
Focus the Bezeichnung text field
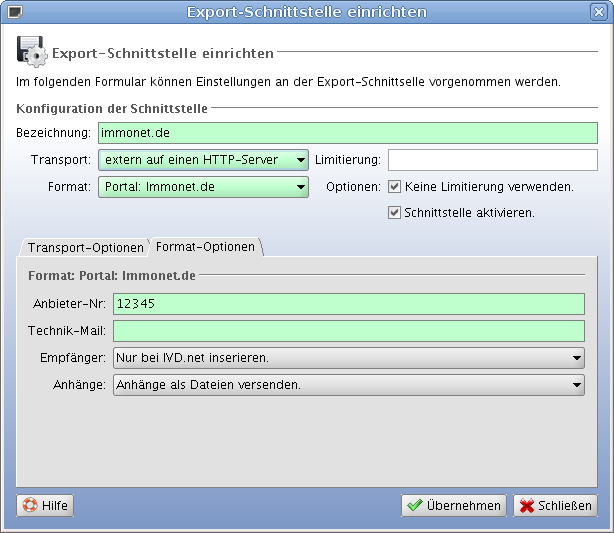(347, 133)
